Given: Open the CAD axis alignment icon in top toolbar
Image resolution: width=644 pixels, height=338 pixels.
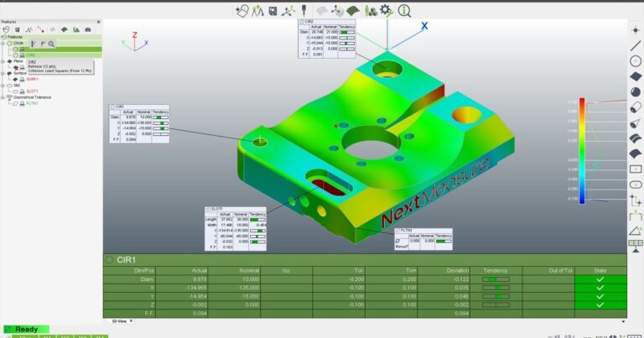Looking at the screenshot, I should tap(337, 11).
